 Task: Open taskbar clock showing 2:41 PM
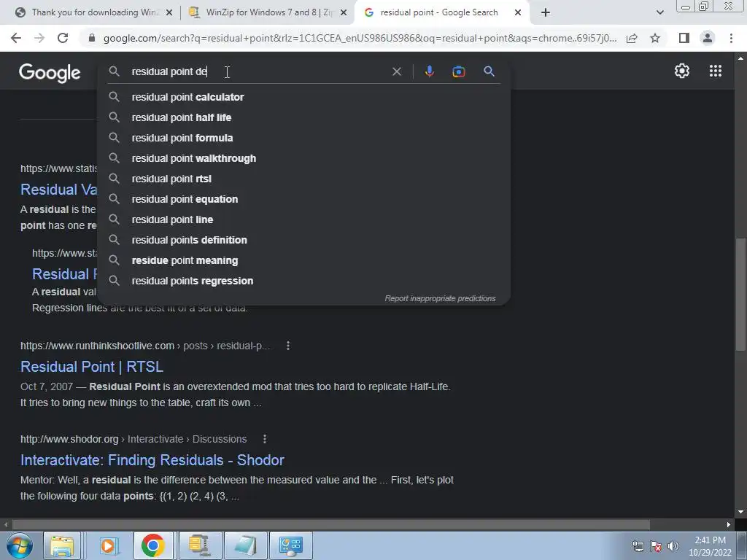tap(709, 546)
